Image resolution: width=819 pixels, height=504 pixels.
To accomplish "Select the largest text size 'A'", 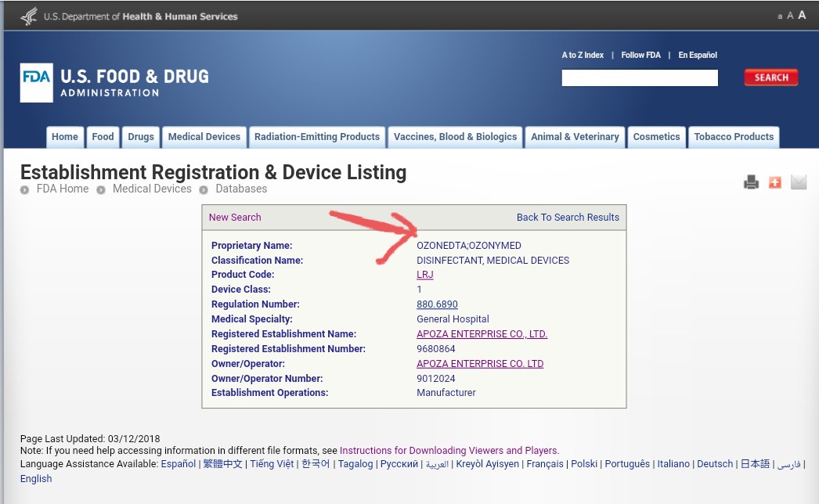I will click(802, 15).
